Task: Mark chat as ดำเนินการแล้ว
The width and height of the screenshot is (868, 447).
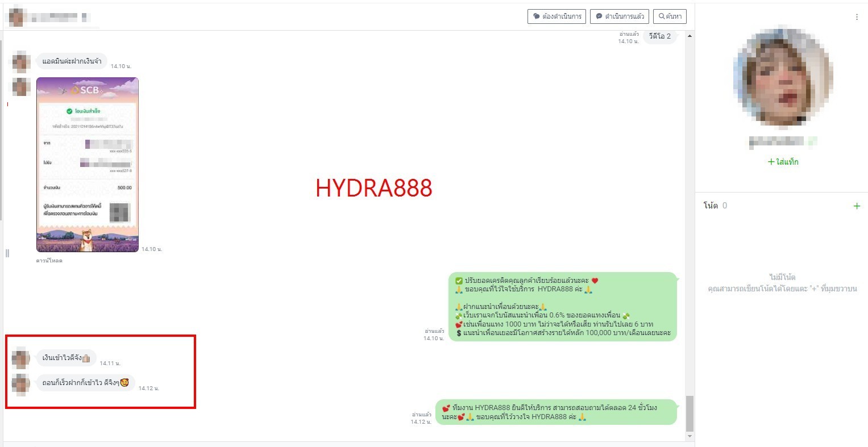Action: [619, 16]
